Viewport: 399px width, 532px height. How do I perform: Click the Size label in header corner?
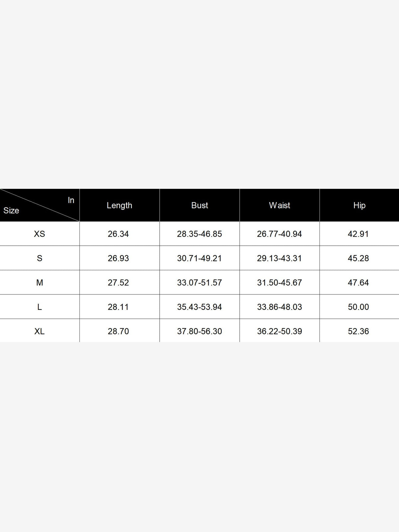[x=11, y=210]
